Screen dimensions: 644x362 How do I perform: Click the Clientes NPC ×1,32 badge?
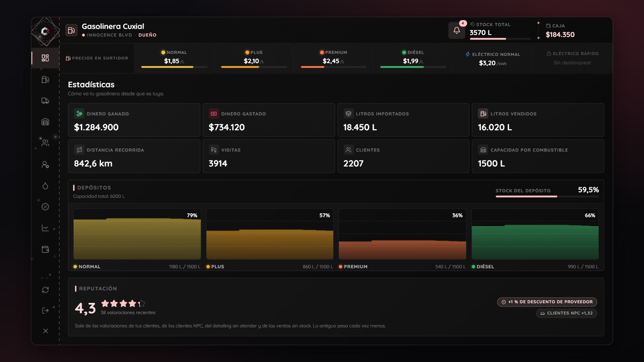[566, 313]
